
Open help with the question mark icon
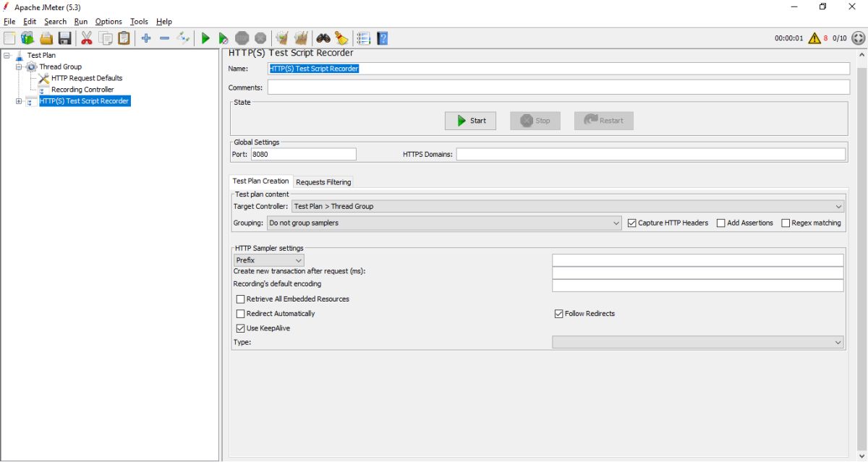click(x=383, y=38)
